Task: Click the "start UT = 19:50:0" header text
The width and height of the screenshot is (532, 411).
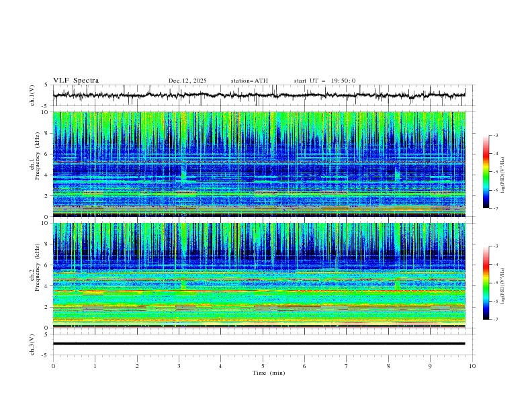Action: pos(324,81)
